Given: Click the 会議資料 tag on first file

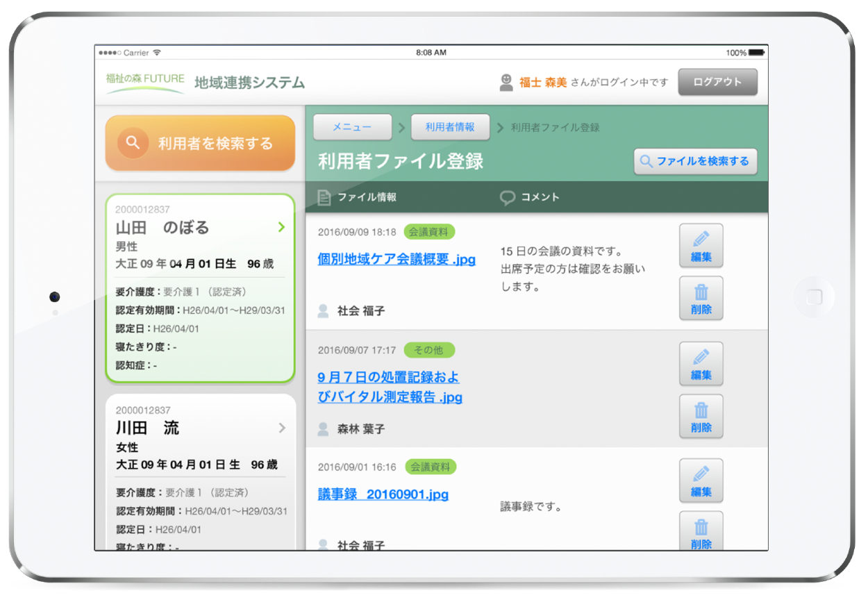Looking at the screenshot, I should click(429, 232).
